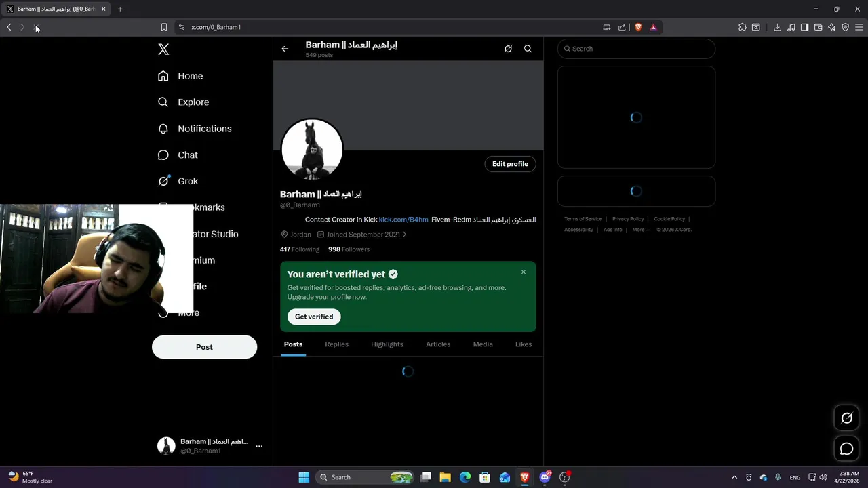The width and height of the screenshot is (868, 488).
Task: Expand Joined September 2021 chevron
Action: 404,235
